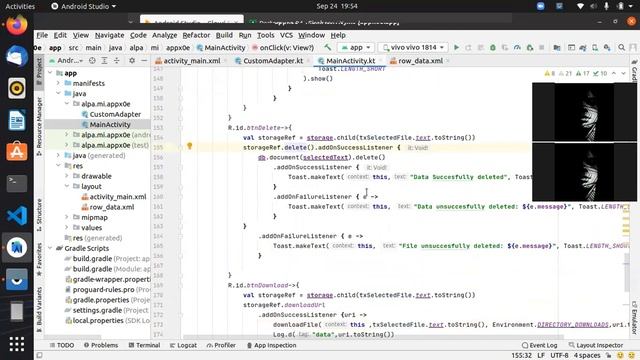This screenshot has width=640, height=360.
Task: Click the Make Project hammer icon
Action: [327, 47]
